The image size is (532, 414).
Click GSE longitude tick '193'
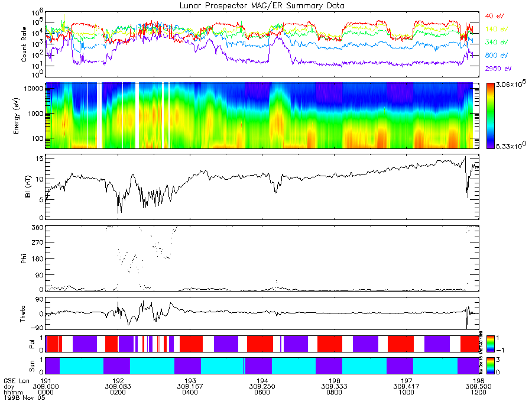pos(190,381)
